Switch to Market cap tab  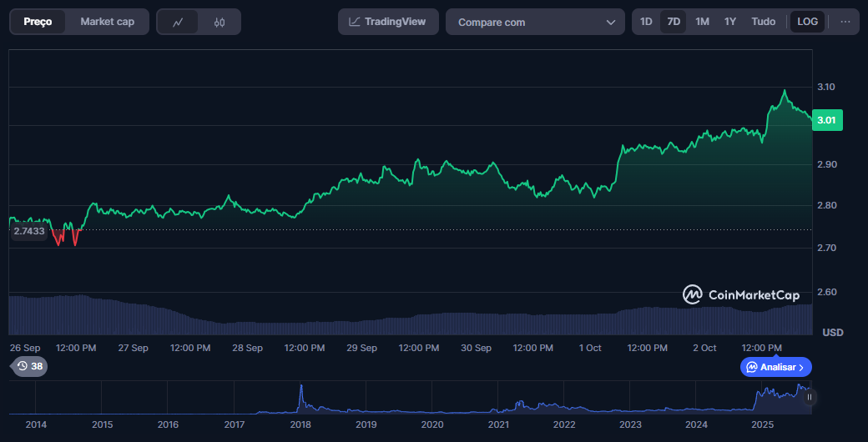107,22
